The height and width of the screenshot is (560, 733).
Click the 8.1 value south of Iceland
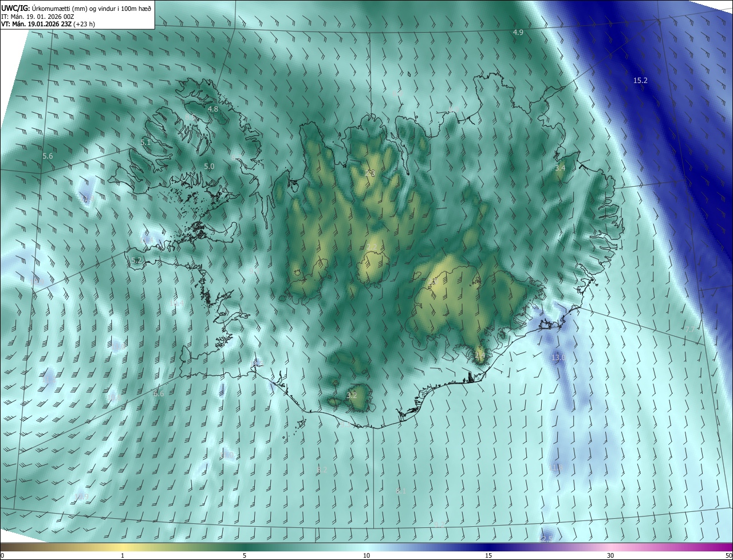coord(401,491)
